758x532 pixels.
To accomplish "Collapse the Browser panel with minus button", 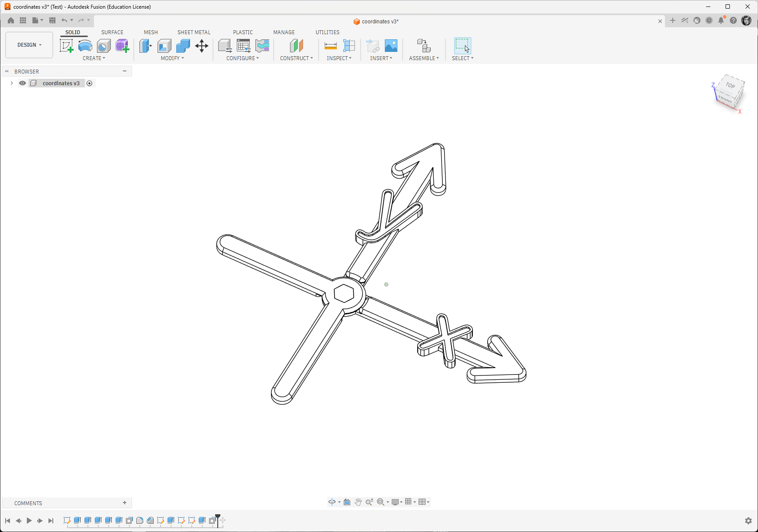I will tap(125, 71).
